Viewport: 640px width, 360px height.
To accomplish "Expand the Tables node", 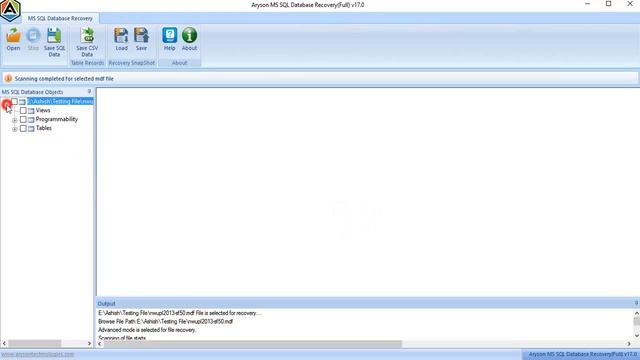I will click(15, 129).
